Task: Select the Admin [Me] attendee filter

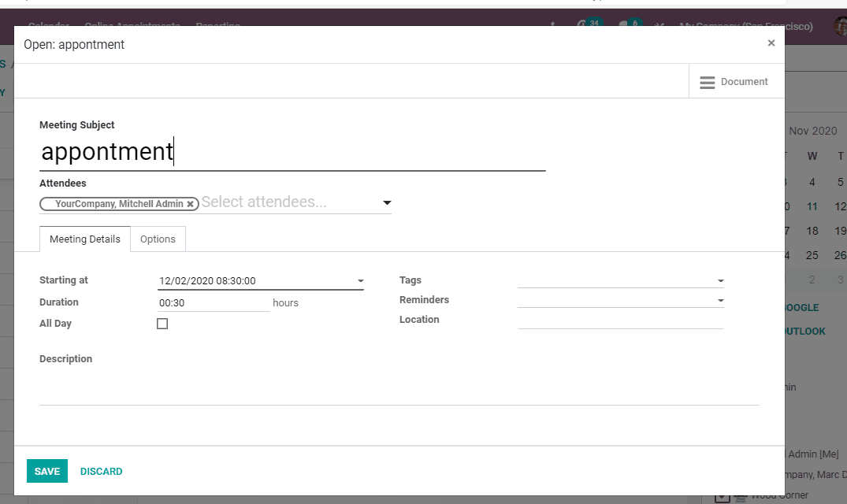Action: [812, 454]
